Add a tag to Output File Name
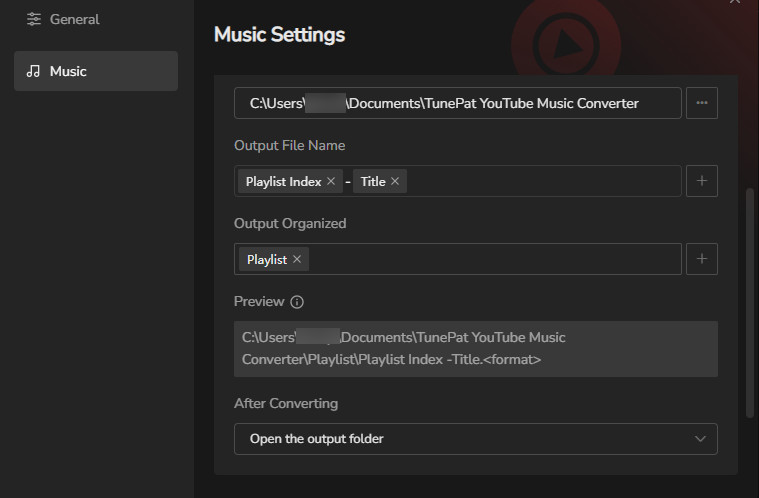The image size is (759, 498). (701, 181)
